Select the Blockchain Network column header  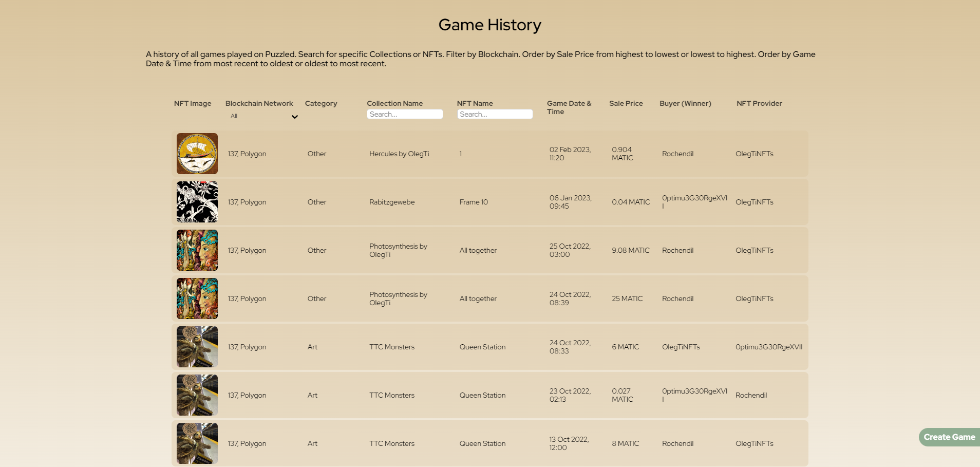click(259, 103)
